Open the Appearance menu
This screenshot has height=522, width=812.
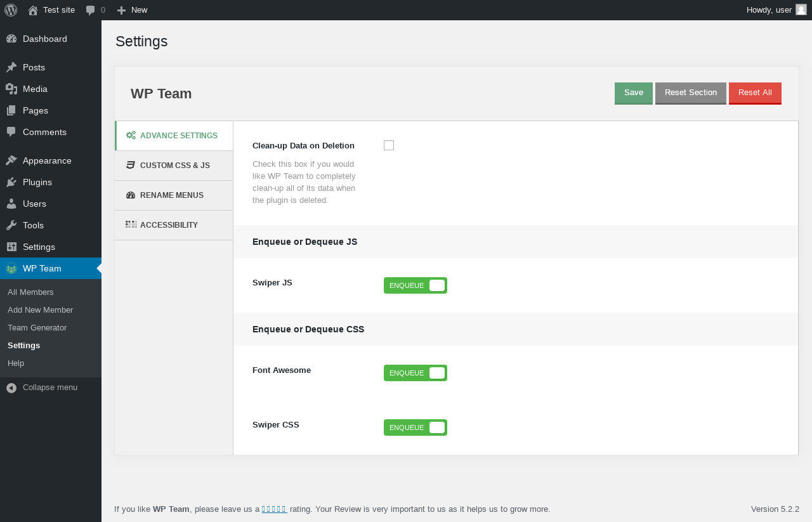51,160
